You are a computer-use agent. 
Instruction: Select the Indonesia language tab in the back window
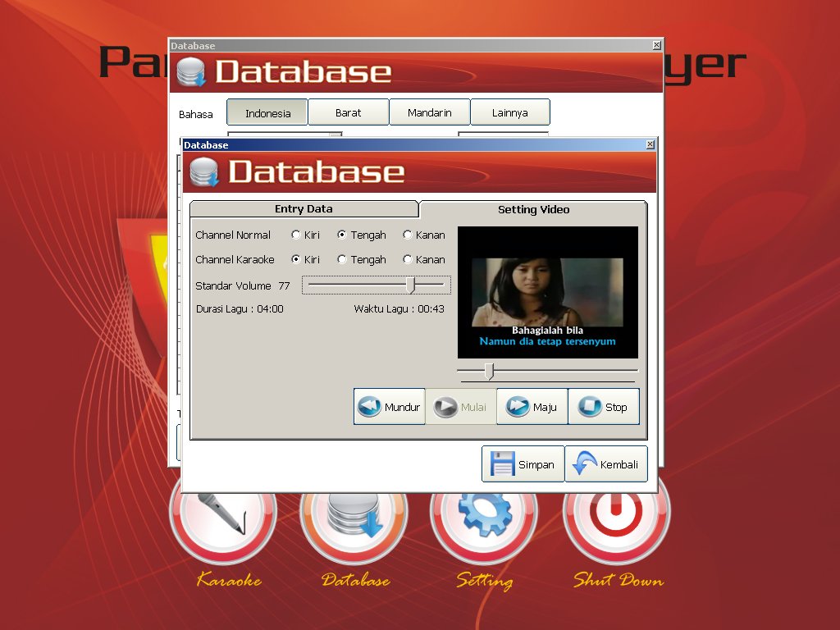click(x=267, y=112)
